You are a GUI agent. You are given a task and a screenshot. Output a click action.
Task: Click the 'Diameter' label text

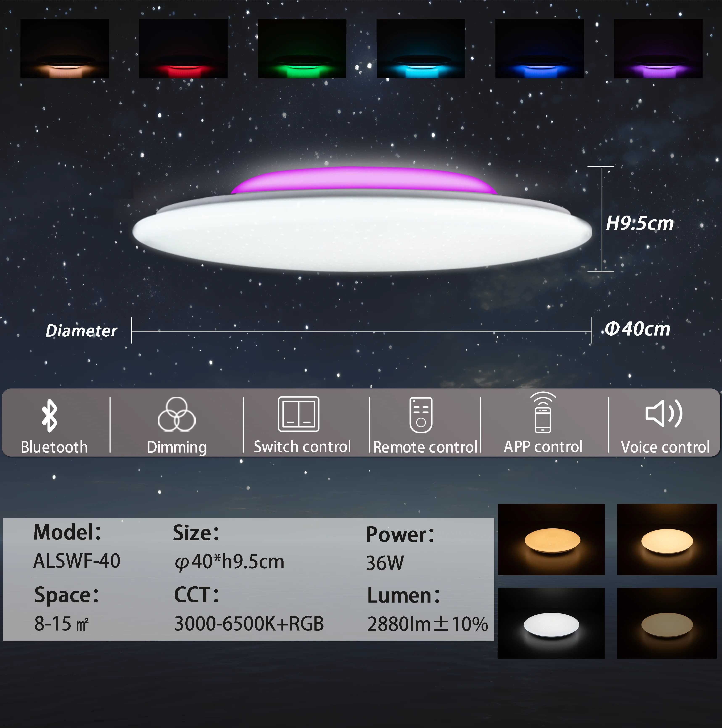81,331
